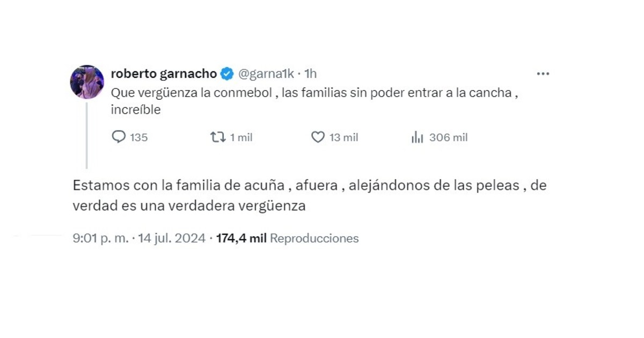This screenshot has width=644, height=338.
Task: Click the views bar chart icon
Action: click(417, 137)
